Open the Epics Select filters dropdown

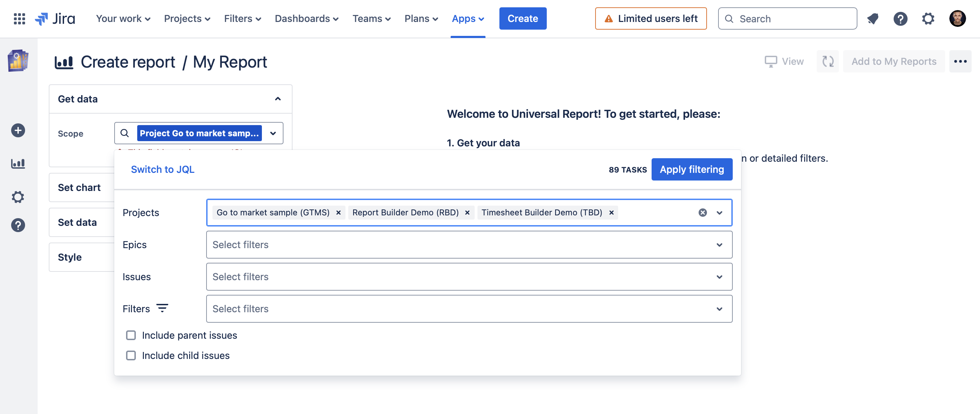pyautogui.click(x=469, y=245)
